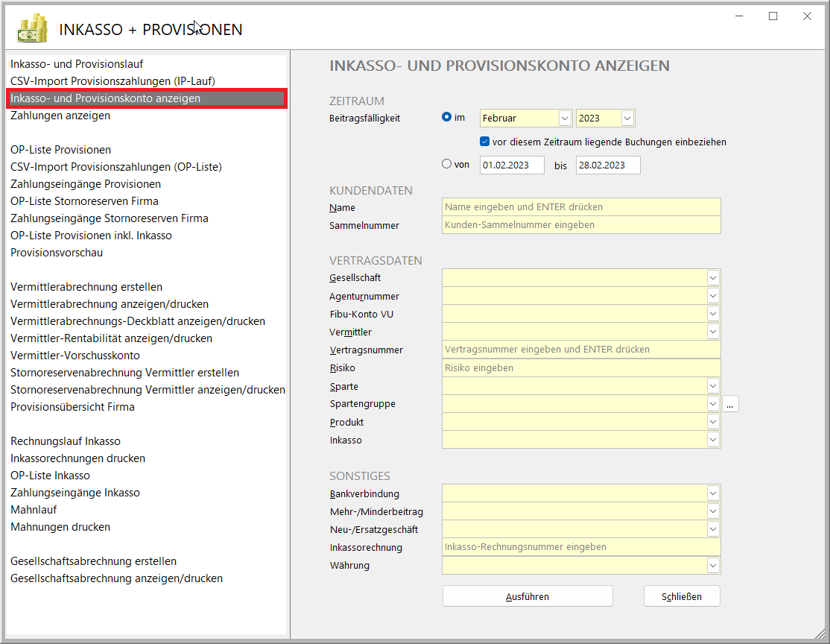This screenshot has width=830, height=644.
Task: Select 'Zahlungen anzeigen' from the left menu
Action: coord(60,116)
